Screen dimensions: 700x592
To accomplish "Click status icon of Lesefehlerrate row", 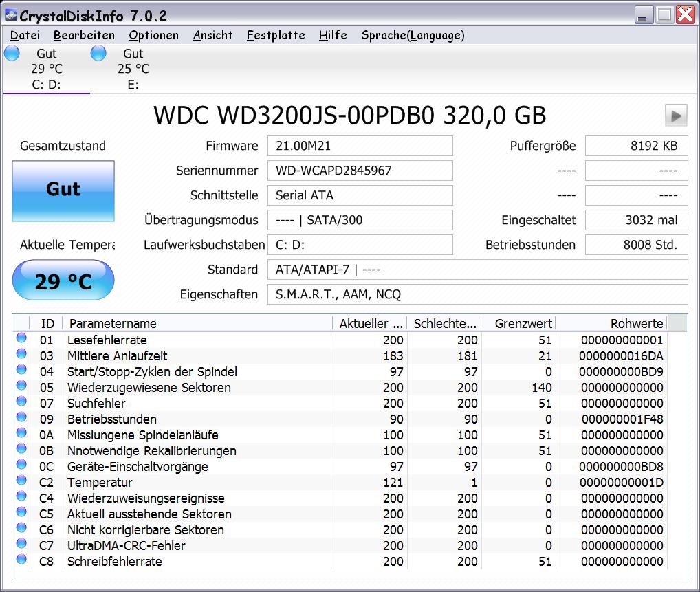I will (x=21, y=338).
